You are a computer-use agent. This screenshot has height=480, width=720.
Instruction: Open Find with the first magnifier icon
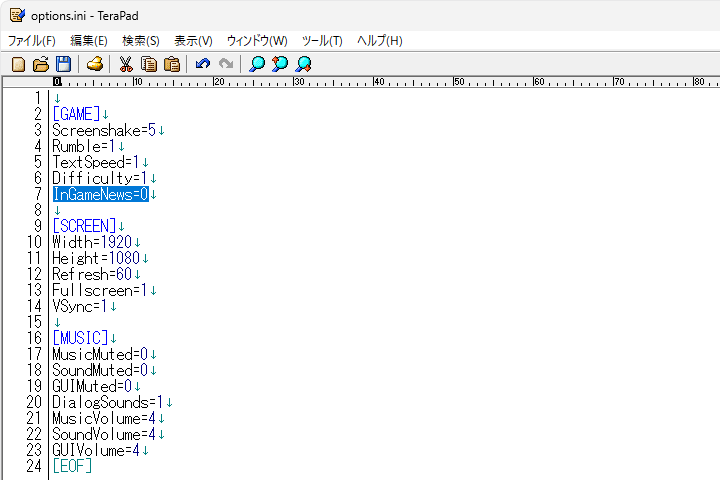point(257,64)
